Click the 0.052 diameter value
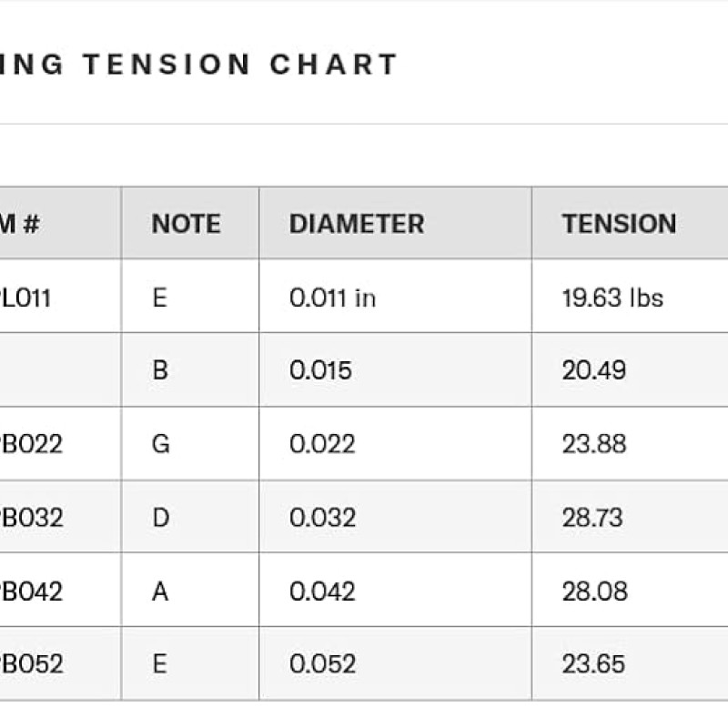Image resolution: width=728 pixels, height=728 pixels. pos(322,663)
